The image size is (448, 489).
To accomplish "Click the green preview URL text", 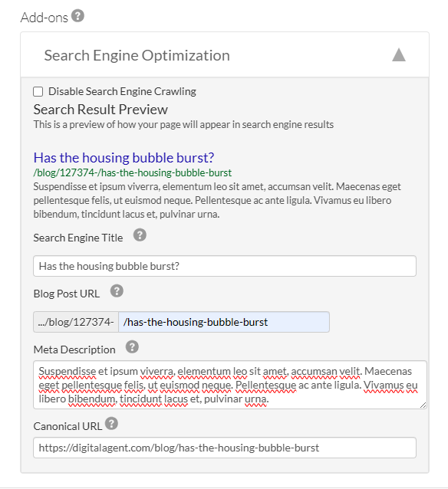I will tap(133, 172).
